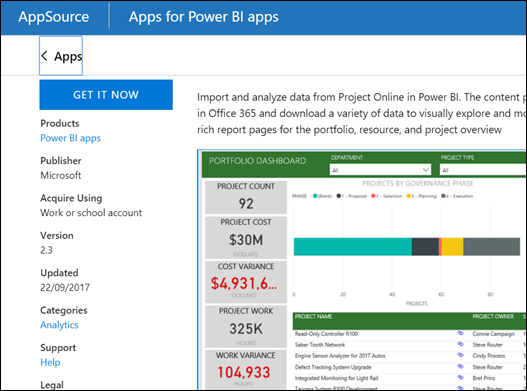Image resolution: width=527 pixels, height=391 pixels.
Task: Select Engine Sensor Analyzer for 2017 Autos
Action: 340,356
